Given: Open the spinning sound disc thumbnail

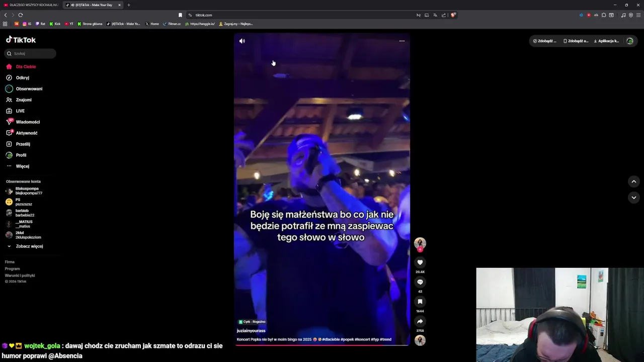Looking at the screenshot, I should click(420, 340).
